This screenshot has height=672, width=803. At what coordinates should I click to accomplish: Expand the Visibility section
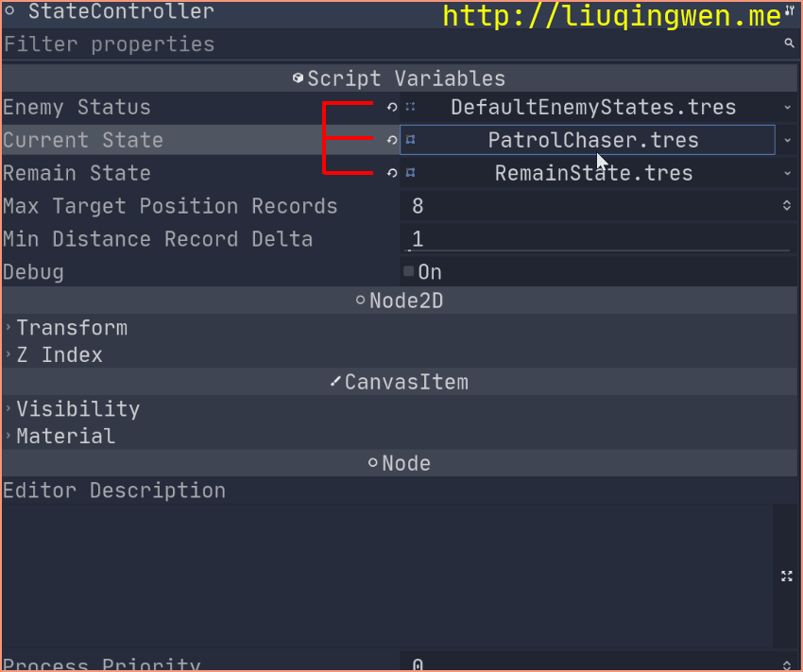[x=77, y=409]
